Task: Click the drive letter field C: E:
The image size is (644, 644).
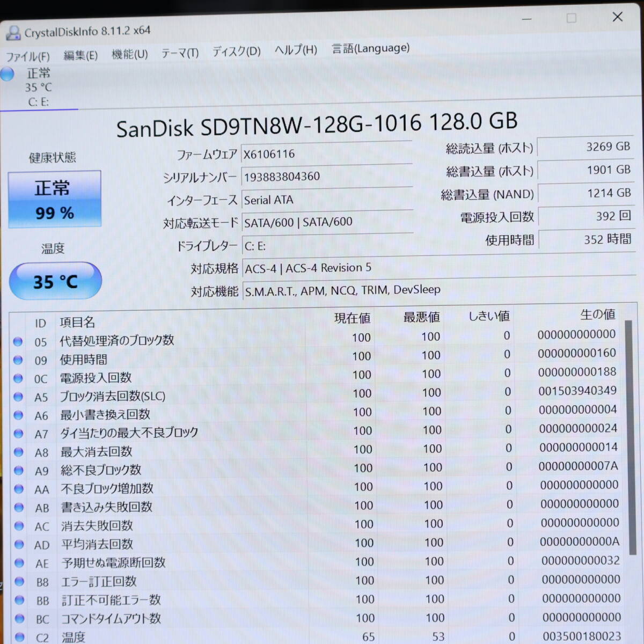Action: pos(328,245)
